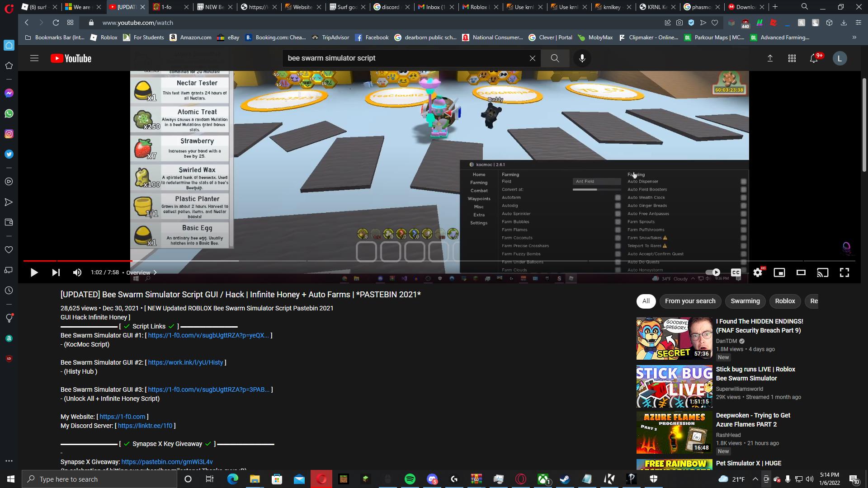Open the YouTube notifications bell
868x488 pixels.
click(814, 58)
